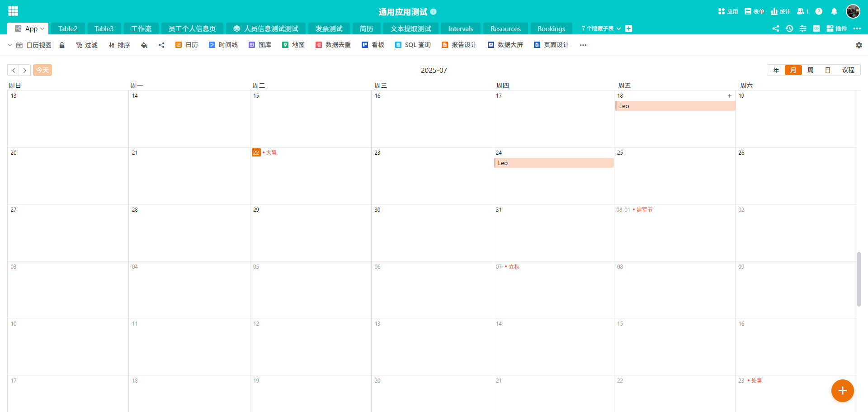Click the lock icon beside 日历视图
Image resolution: width=868 pixels, height=412 pixels.
[x=62, y=45]
